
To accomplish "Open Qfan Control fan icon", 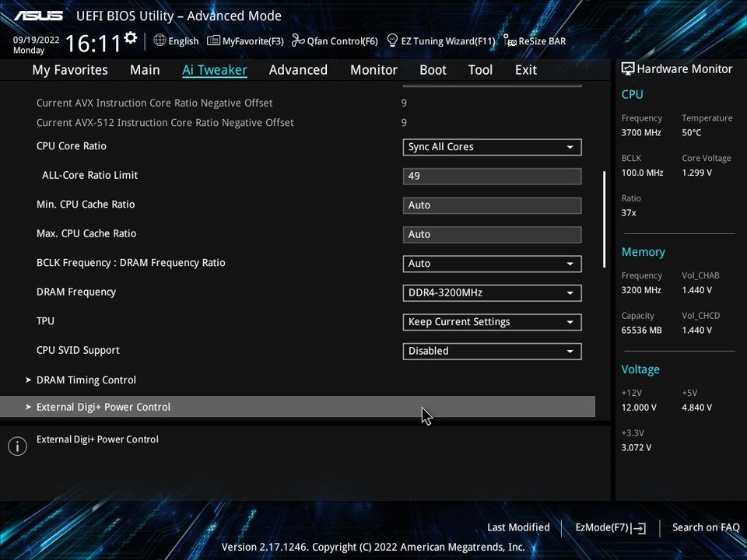I will point(298,40).
